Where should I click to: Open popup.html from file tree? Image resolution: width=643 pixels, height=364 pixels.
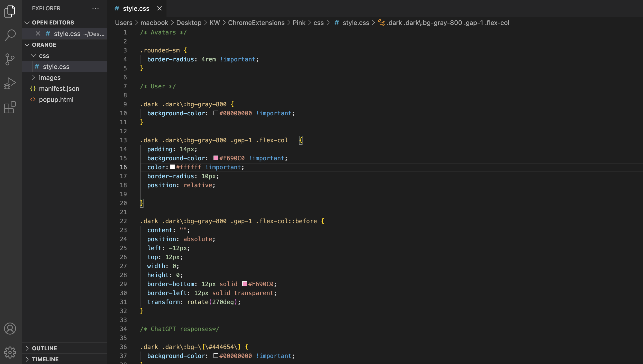click(56, 100)
